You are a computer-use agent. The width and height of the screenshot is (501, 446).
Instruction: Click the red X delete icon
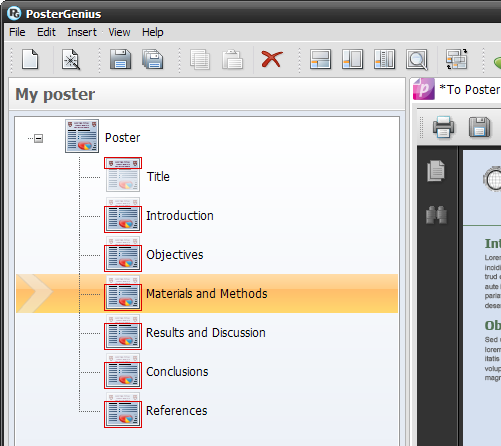coord(272,59)
